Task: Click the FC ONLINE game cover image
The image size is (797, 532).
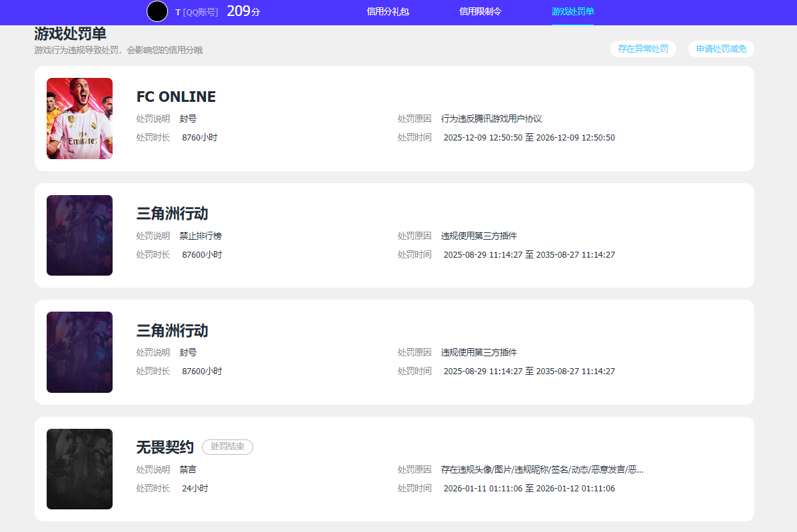Action: (x=79, y=119)
